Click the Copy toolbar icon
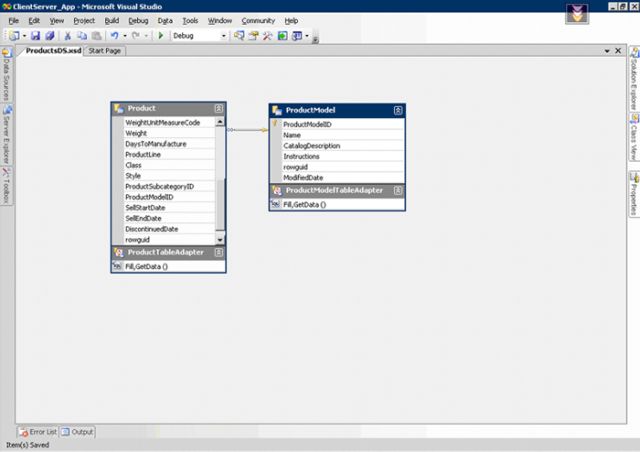 click(x=82, y=36)
